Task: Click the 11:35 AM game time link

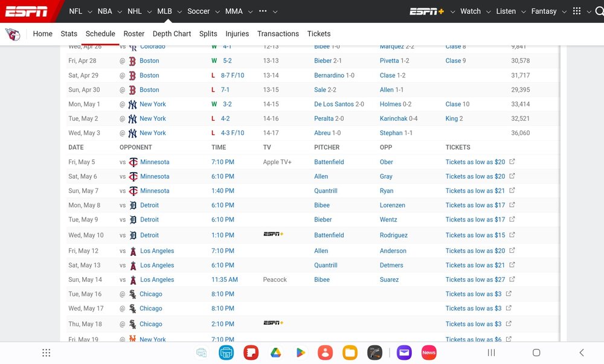Action: pyautogui.click(x=225, y=279)
